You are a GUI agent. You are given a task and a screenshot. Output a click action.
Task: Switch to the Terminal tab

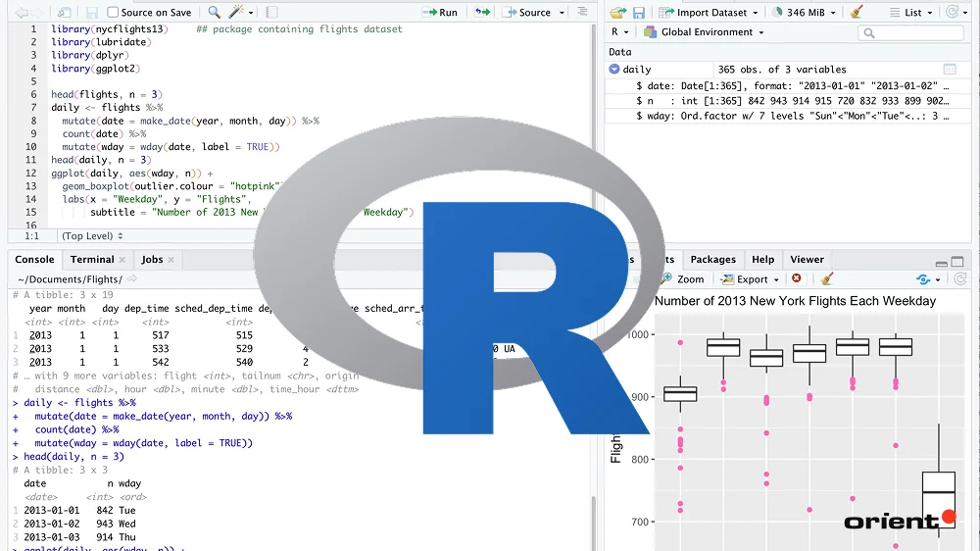pyautogui.click(x=92, y=260)
